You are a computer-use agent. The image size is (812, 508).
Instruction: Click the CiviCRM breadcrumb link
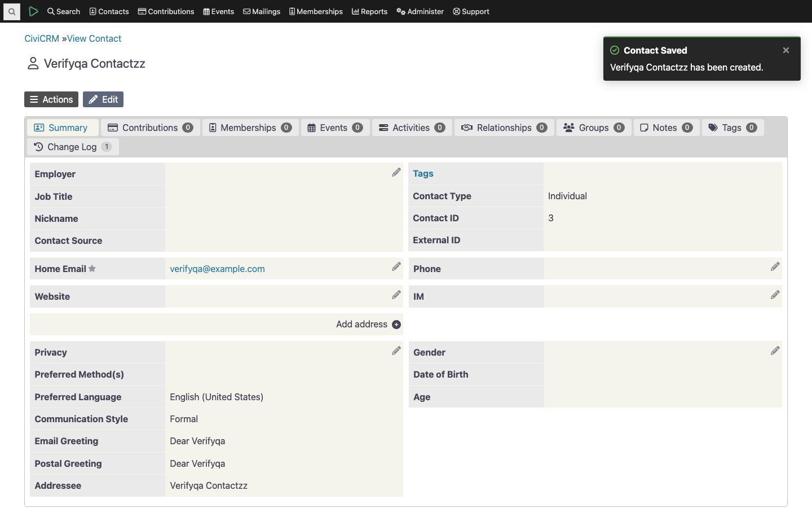coord(42,38)
